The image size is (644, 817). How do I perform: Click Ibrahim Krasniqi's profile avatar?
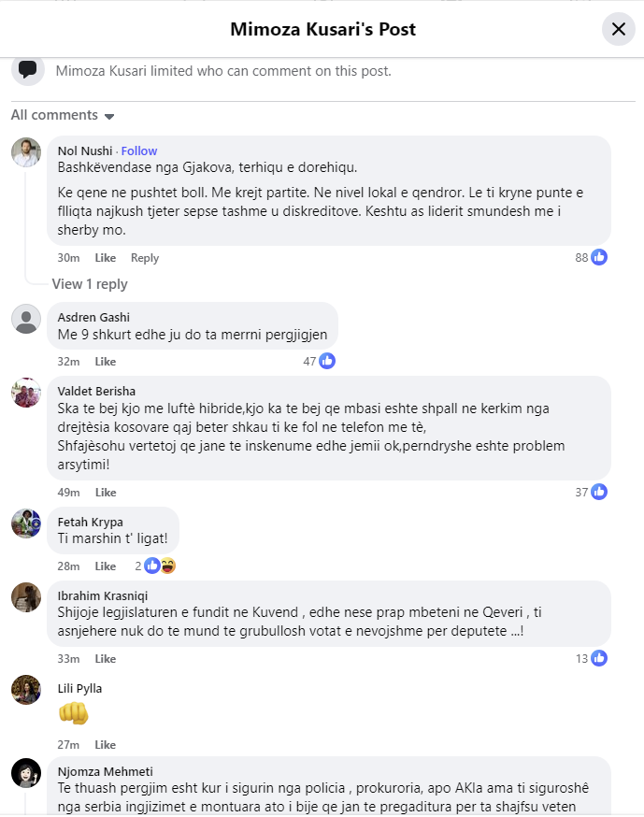(26, 597)
